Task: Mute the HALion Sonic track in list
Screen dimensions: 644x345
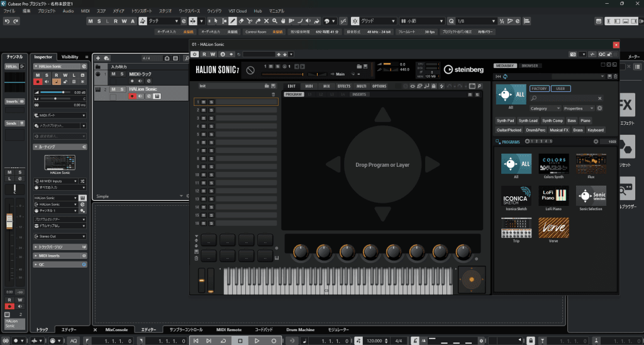Action: (114, 89)
